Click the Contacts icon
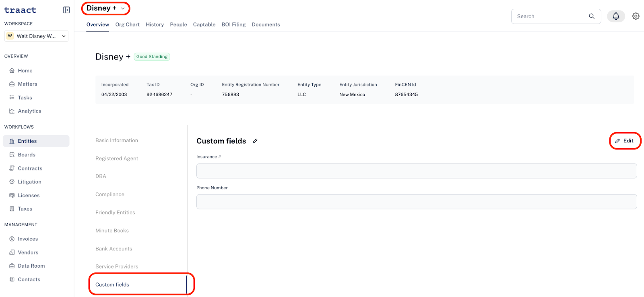Viewport: 644px width, 297px height. (x=12, y=279)
